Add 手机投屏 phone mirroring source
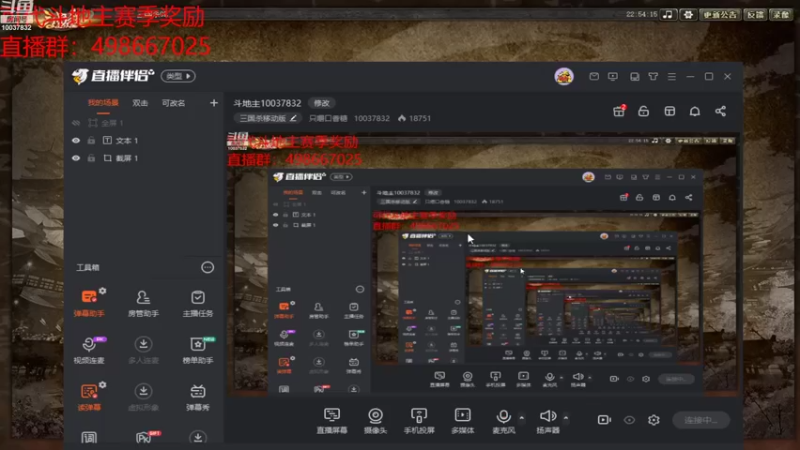Viewport: 800px width, 450px height. 419,420
